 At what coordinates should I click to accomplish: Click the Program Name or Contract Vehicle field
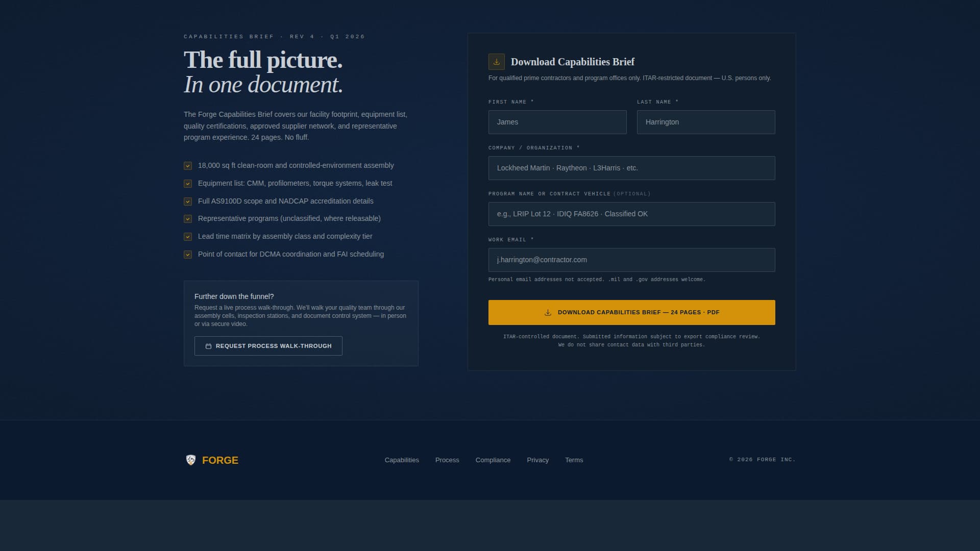tap(631, 214)
